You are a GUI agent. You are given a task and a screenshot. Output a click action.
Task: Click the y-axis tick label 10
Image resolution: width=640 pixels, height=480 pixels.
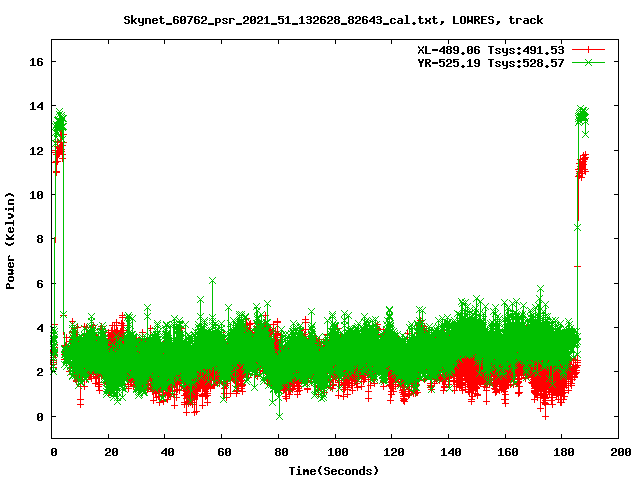coord(36,195)
